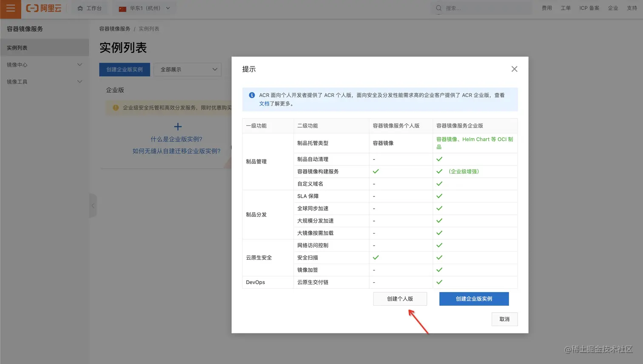
Task: Click 大镜像按需加载 enterprise checkmark
Action: click(x=439, y=233)
